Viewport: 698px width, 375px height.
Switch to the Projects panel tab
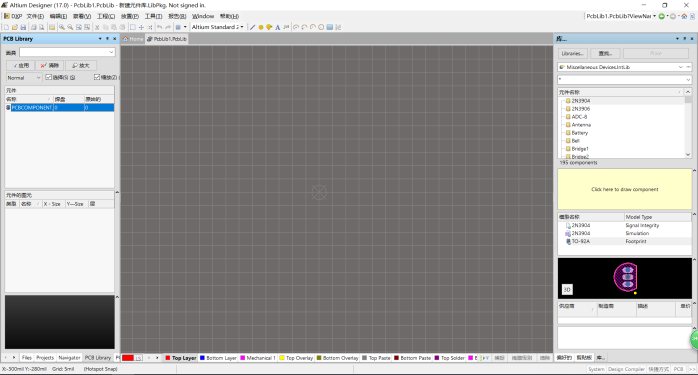pyautogui.click(x=45, y=358)
